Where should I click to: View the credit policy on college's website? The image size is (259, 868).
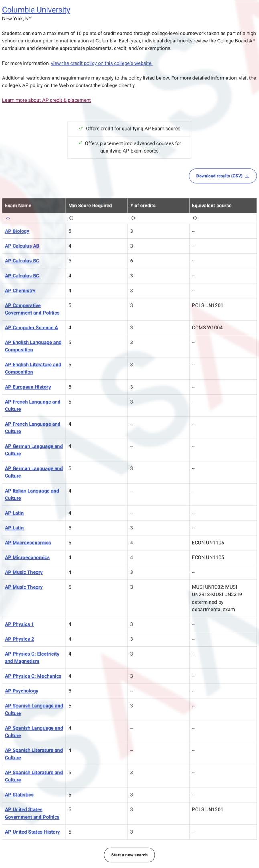(x=101, y=63)
